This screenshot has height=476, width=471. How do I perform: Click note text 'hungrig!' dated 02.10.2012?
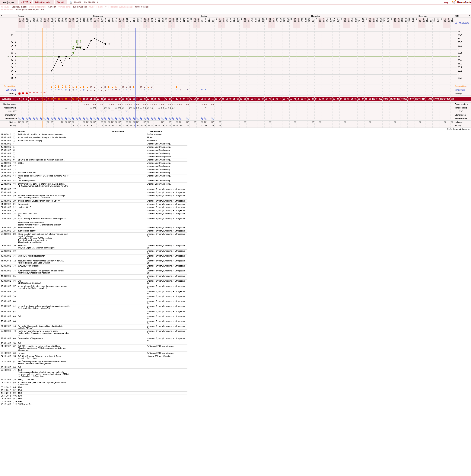[x=21, y=353]
